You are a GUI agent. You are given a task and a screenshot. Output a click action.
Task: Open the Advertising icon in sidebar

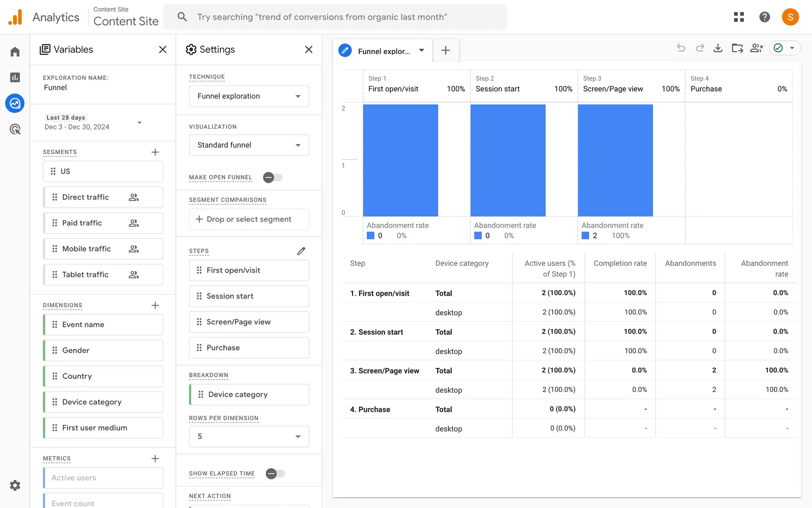pyautogui.click(x=15, y=129)
